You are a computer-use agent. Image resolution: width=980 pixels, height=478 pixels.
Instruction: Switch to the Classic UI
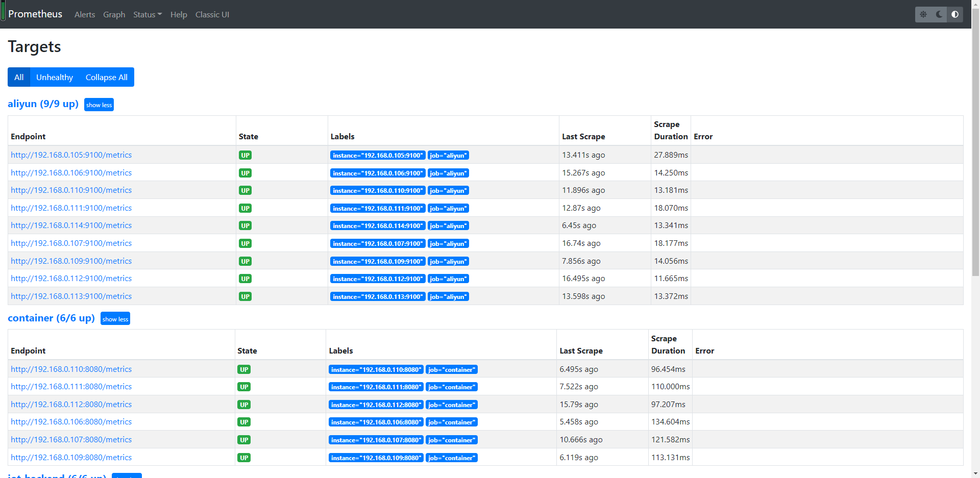[x=212, y=14]
